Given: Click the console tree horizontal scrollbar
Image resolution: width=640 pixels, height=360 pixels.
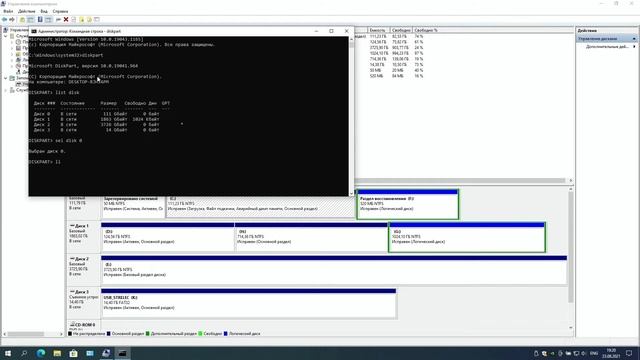Looking at the screenshot, I should (x=25, y=334).
